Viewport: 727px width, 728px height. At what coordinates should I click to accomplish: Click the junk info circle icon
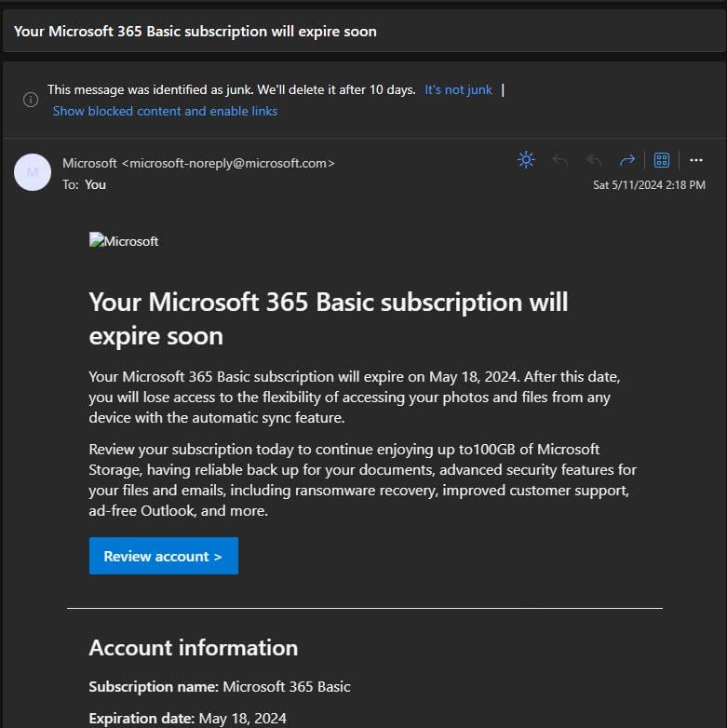point(31,100)
